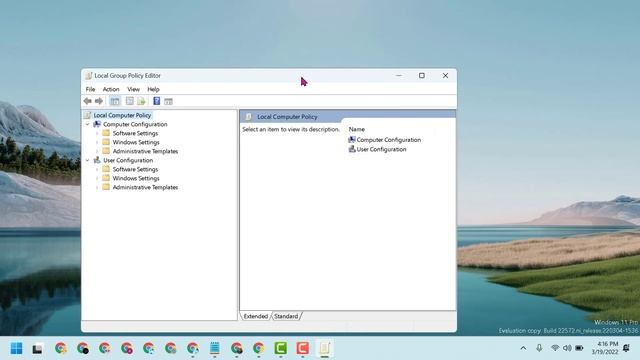Image resolution: width=640 pixels, height=360 pixels.
Task: Open the Wi-Fi network tray icon
Action: [555, 348]
